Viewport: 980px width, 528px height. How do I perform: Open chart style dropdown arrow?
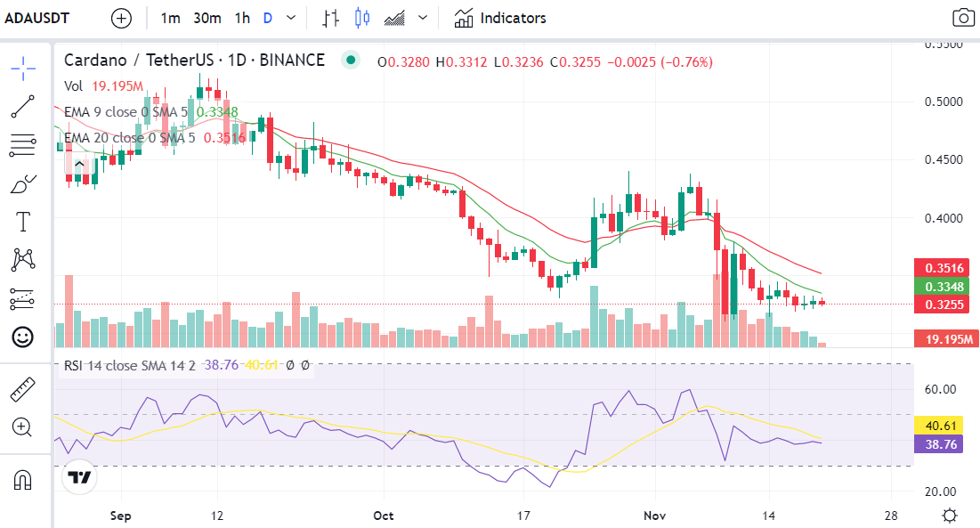pyautogui.click(x=423, y=18)
